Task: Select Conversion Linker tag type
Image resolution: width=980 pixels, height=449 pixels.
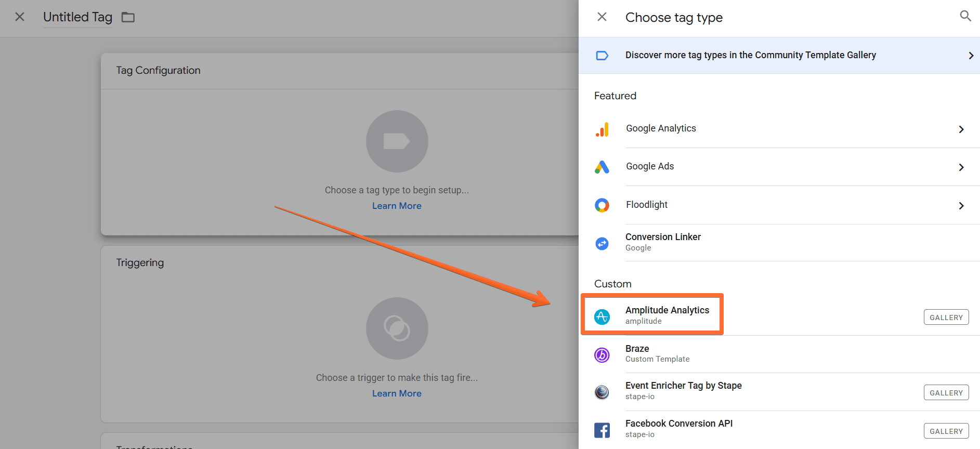Action: click(x=779, y=243)
